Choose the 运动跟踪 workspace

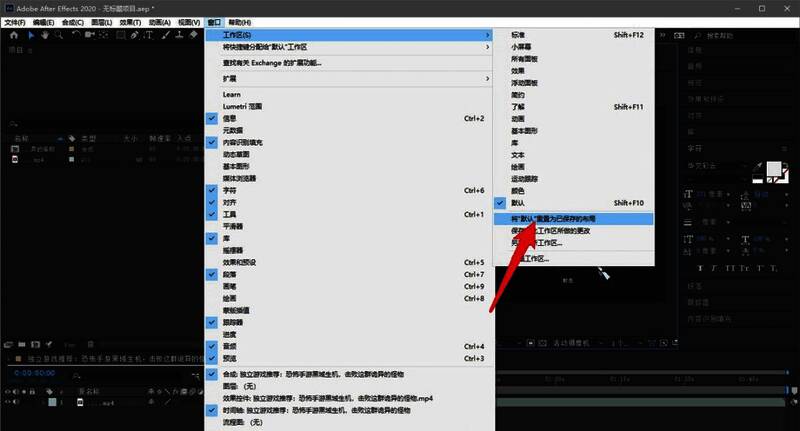[x=573, y=179]
